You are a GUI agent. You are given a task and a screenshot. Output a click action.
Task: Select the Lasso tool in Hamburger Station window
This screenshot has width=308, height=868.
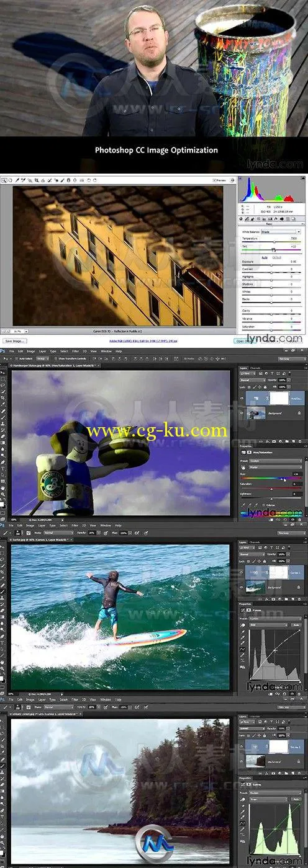click(x=3, y=385)
